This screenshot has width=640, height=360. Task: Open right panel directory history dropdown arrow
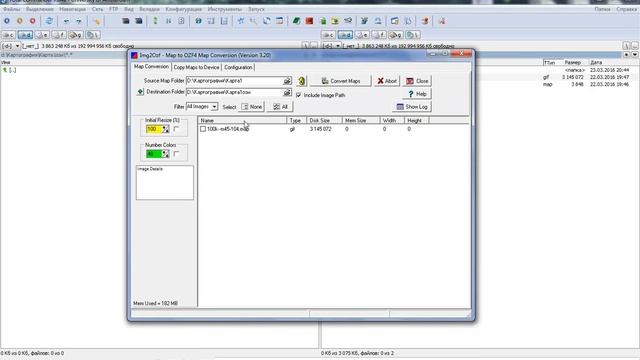click(635, 54)
